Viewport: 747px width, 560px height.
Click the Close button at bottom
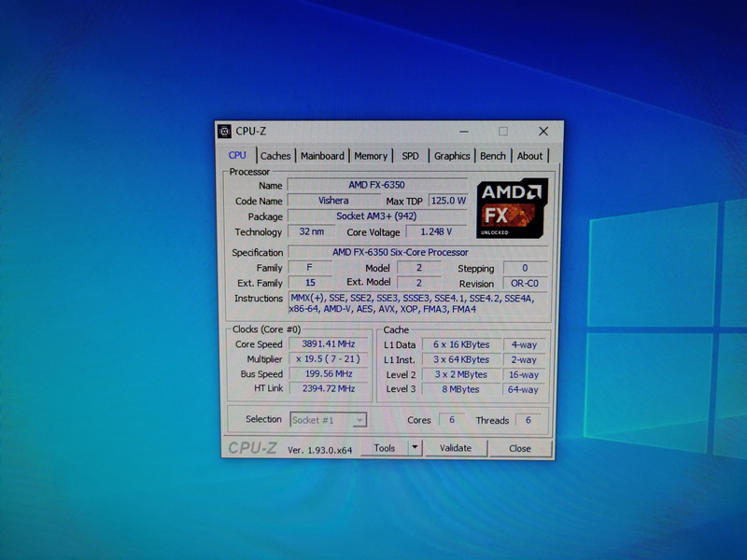coord(520,449)
